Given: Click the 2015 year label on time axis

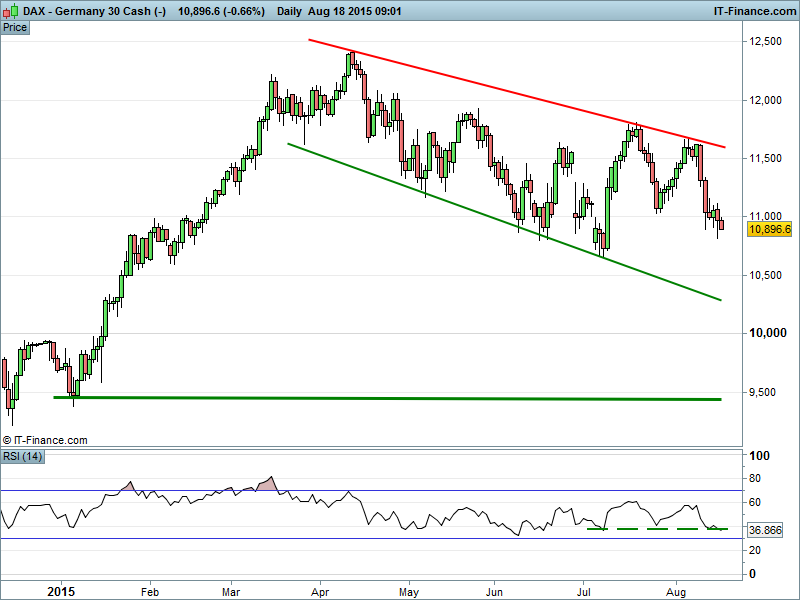Looking at the screenshot, I should pyautogui.click(x=62, y=592).
